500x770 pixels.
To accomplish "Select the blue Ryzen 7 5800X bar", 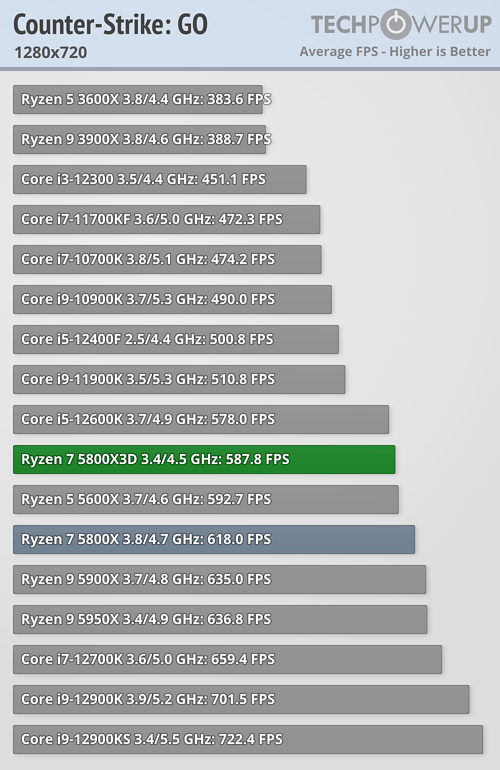I will 214,540.
